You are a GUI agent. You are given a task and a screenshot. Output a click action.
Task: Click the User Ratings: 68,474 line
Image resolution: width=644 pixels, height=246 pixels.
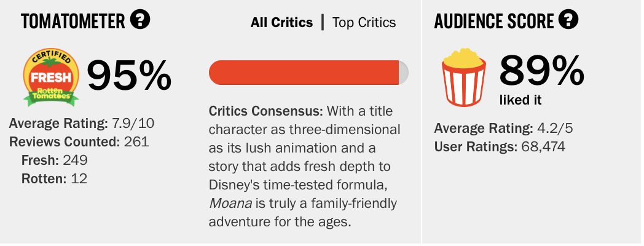500,146
